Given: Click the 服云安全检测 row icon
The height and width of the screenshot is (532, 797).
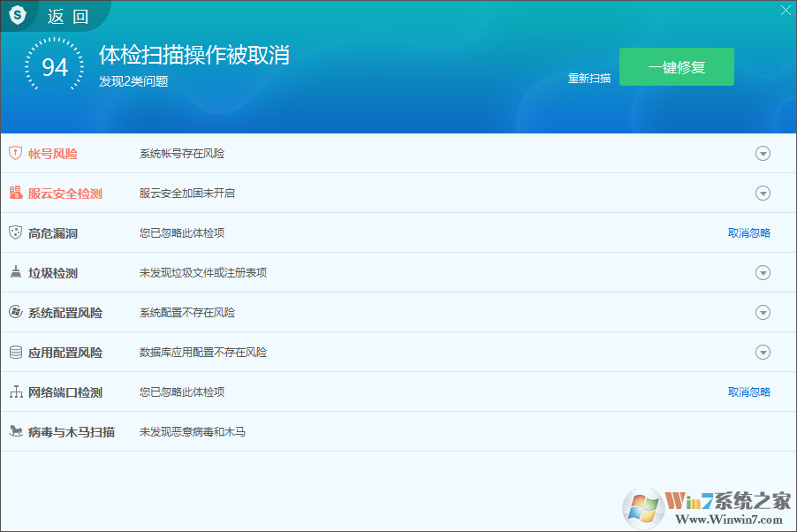Looking at the screenshot, I should (x=14, y=193).
